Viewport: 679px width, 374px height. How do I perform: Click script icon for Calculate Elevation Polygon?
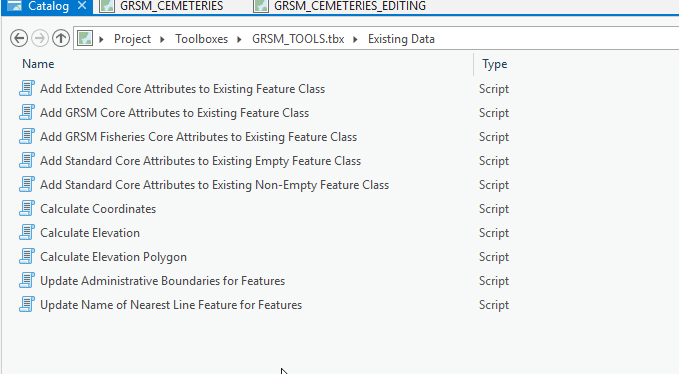[27, 256]
